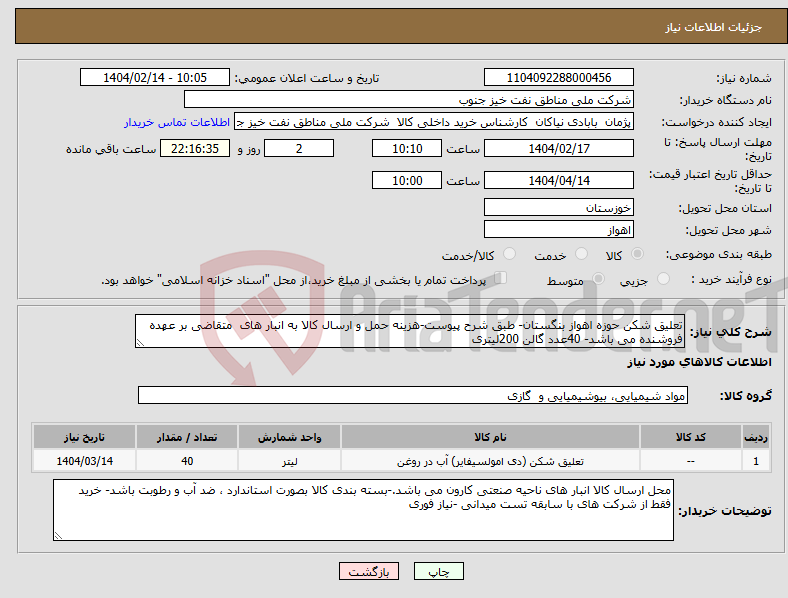Click the اطلاعات کالاهای مورد نیاز heading
Viewport: 788px width, 598px height.
point(699,362)
